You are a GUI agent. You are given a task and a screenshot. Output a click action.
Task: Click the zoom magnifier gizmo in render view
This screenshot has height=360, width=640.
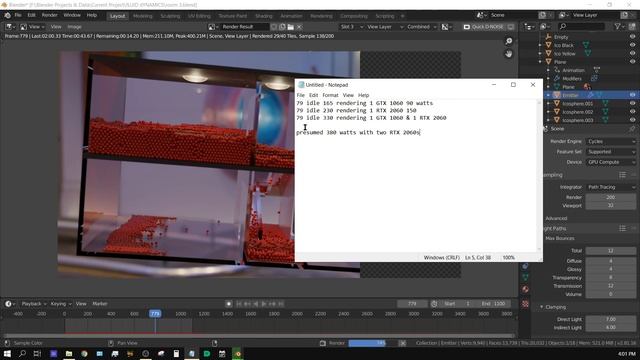[509, 41]
